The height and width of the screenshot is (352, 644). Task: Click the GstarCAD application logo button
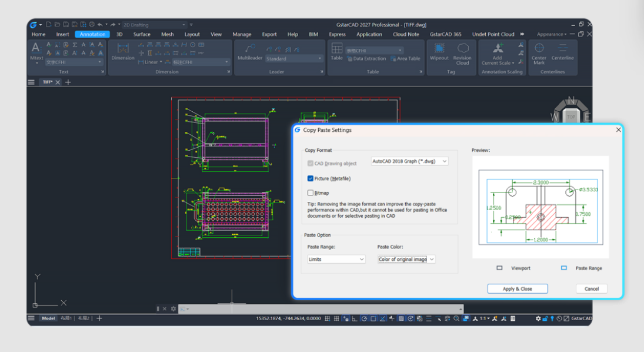pos(34,25)
